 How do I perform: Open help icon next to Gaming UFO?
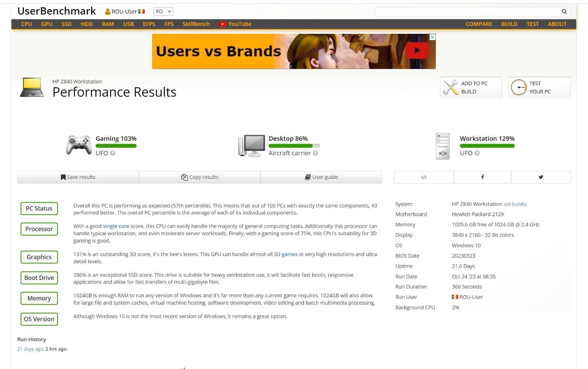pos(113,153)
